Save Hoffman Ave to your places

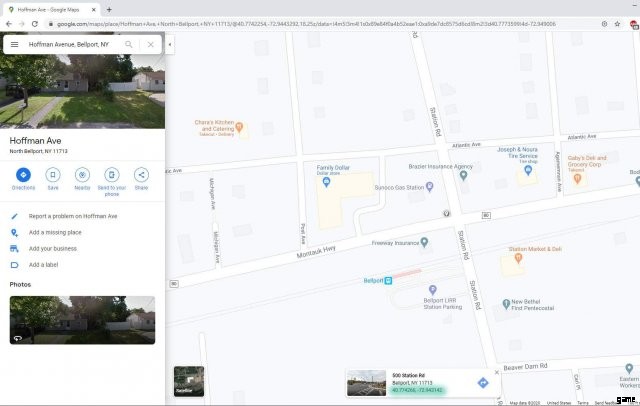(53, 175)
